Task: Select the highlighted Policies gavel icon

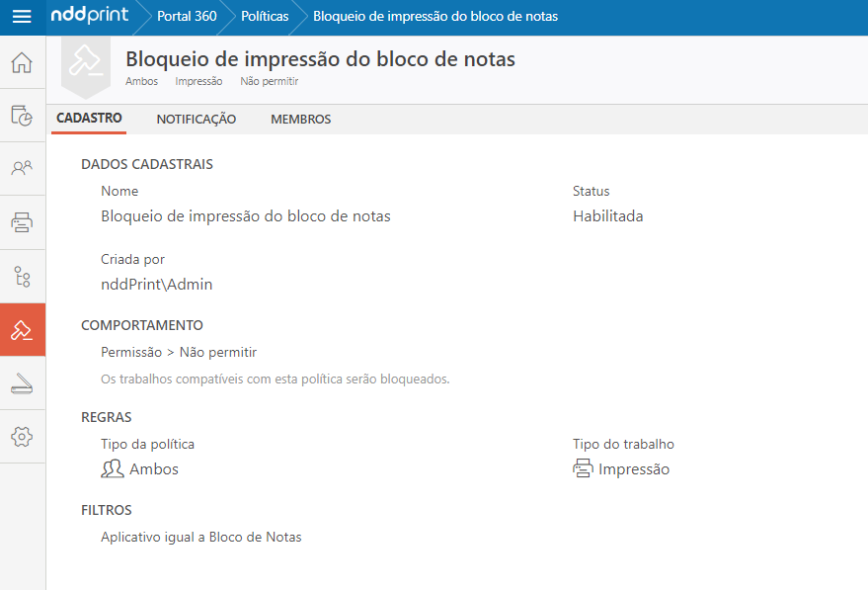Action: pos(22,330)
